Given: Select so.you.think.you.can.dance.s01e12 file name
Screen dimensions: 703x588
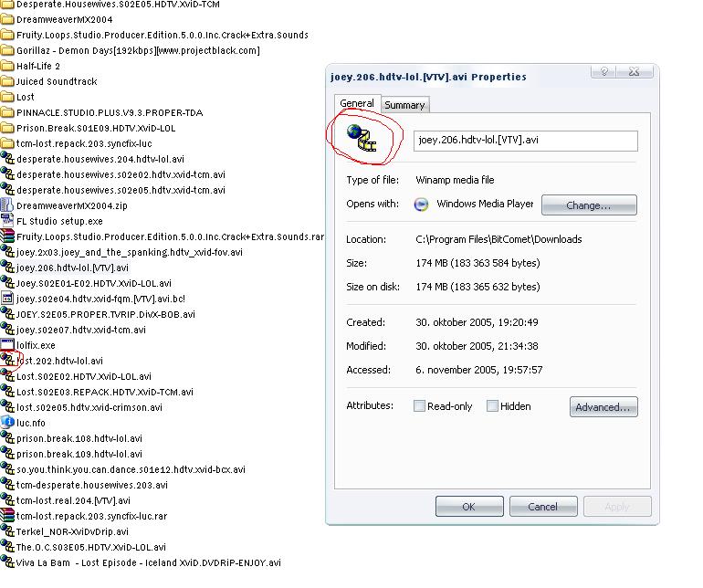Looking at the screenshot, I should [131, 469].
